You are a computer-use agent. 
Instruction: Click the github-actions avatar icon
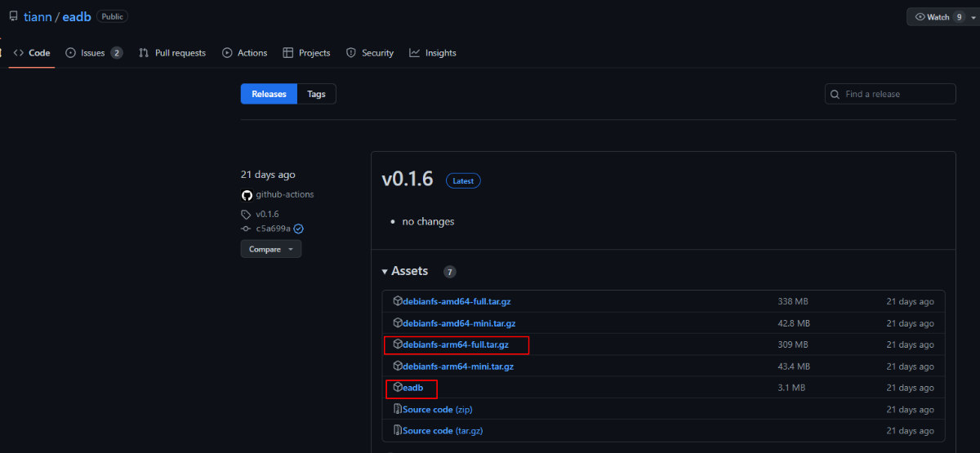(247, 195)
